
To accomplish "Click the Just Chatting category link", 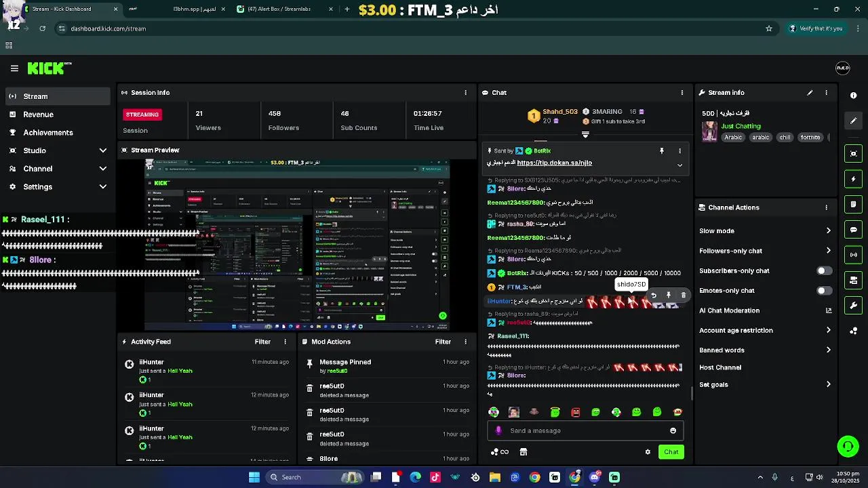I will (741, 126).
